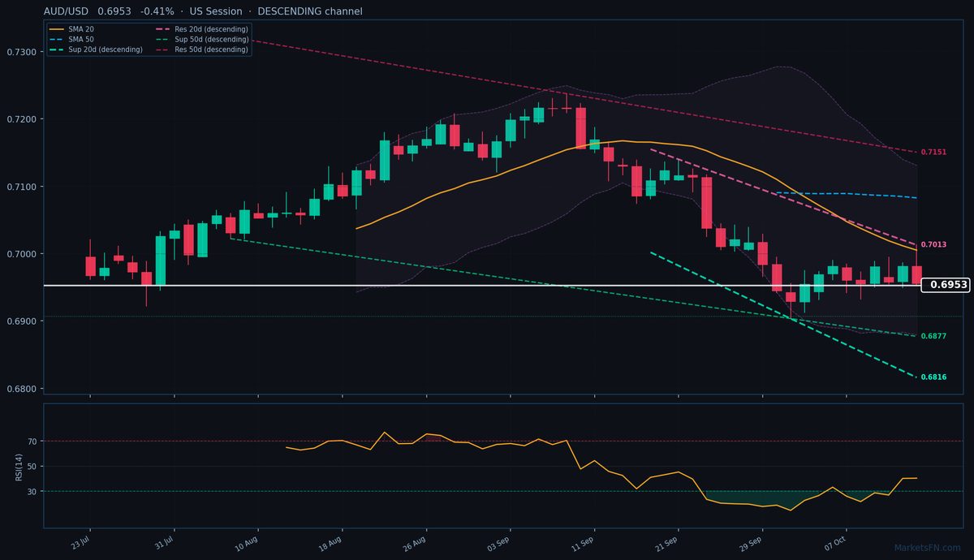Click the 0.7151 resistance level label
The width and height of the screenshot is (974, 560).
(x=933, y=153)
